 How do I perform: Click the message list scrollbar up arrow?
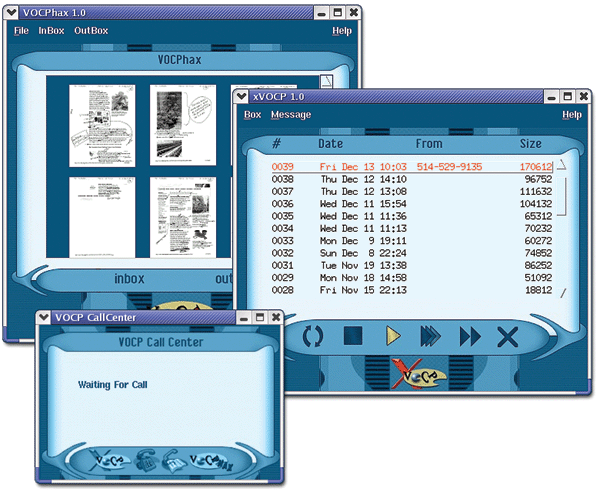[562, 164]
